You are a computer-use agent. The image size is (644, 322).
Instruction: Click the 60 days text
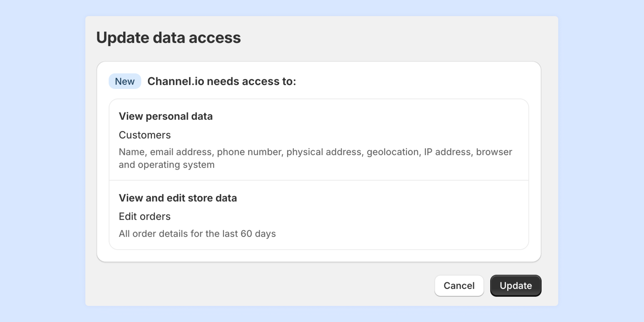pos(258,234)
